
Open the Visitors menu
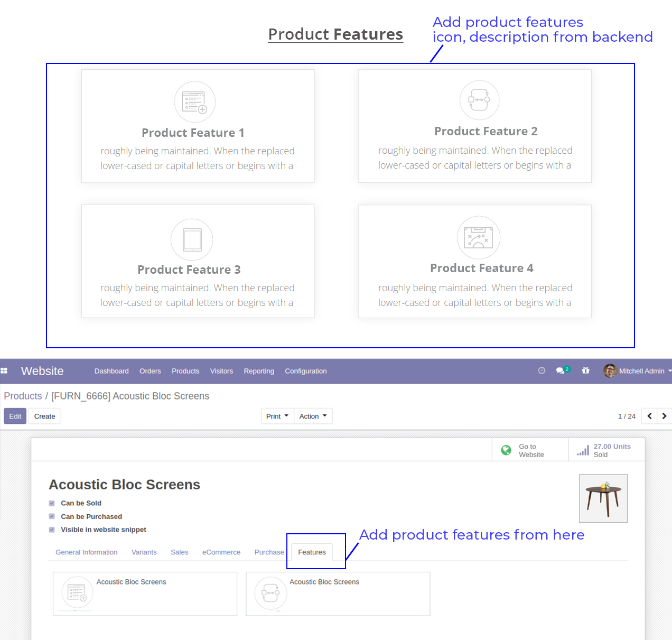tap(221, 371)
